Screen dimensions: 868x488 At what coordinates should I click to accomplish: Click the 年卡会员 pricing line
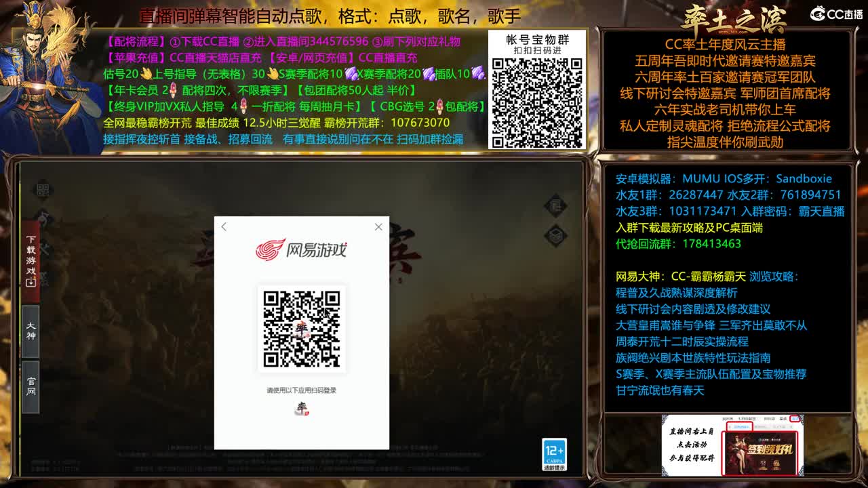pyautogui.click(x=261, y=90)
